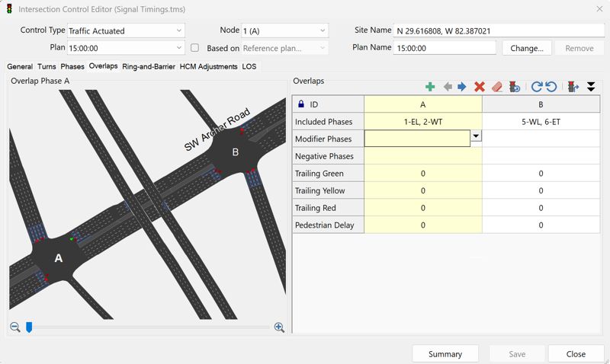
Task: Toggle the Based on checkbox
Action: [194, 48]
